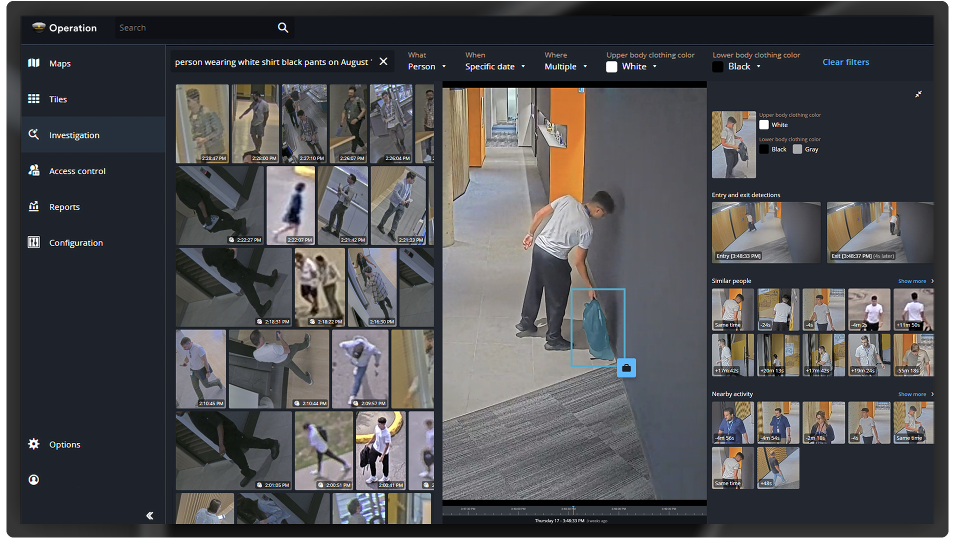
Task: Select the black Lower body color swatch
Action: pyautogui.click(x=764, y=149)
